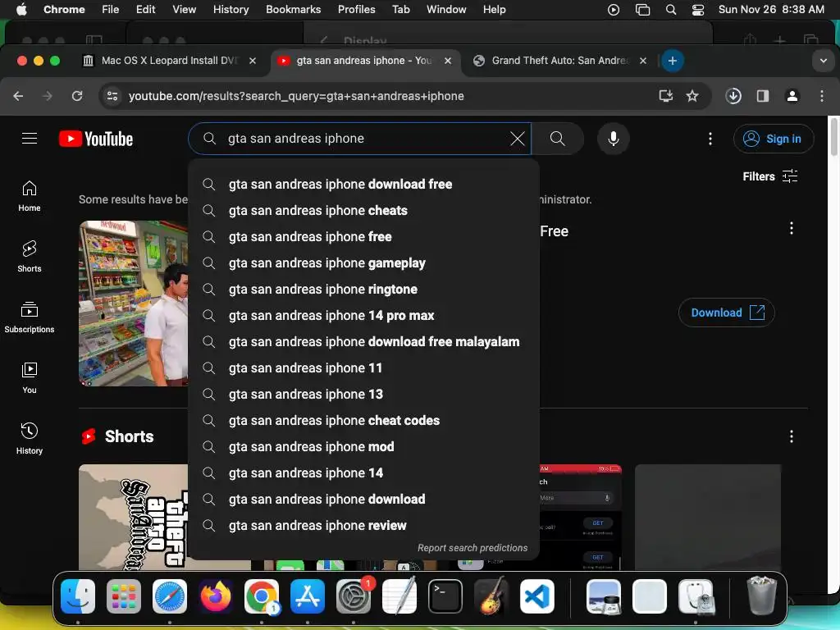Click the Chrome address bar URL
840x630 pixels.
tap(296, 96)
